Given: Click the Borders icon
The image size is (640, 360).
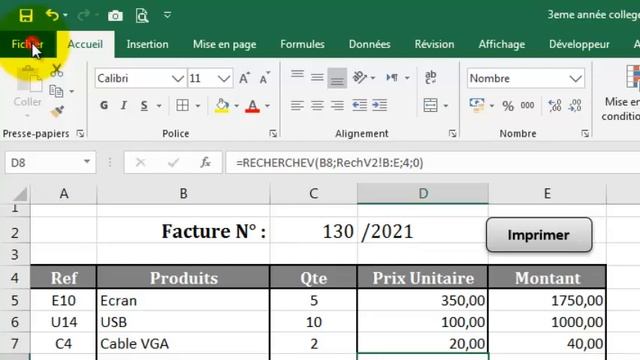Looking at the screenshot, I should [x=182, y=105].
